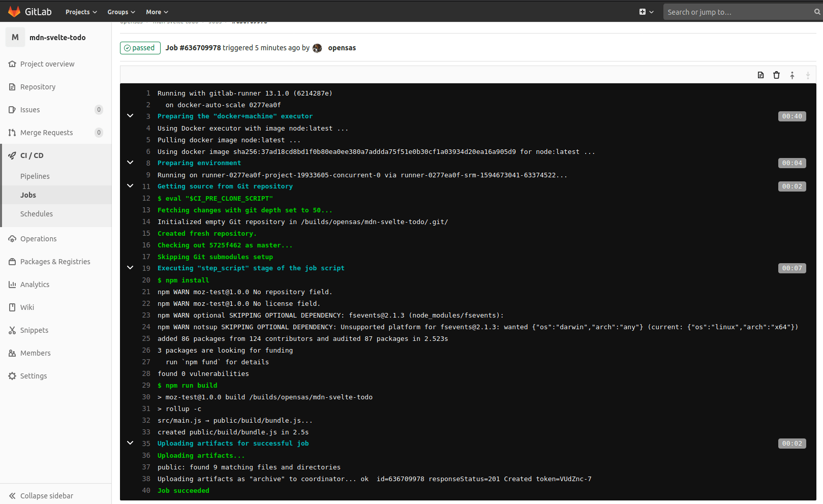Image resolution: width=823 pixels, height=504 pixels.
Task: Open Project overview from sidebar
Action: 47,64
